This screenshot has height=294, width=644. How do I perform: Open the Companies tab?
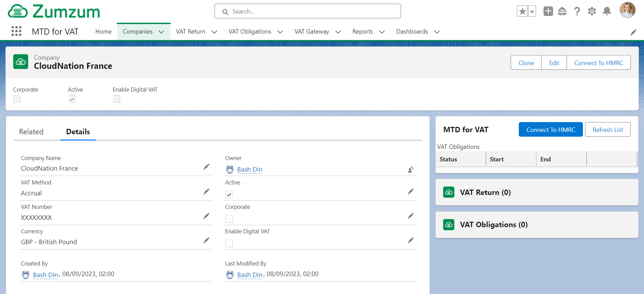(x=138, y=32)
